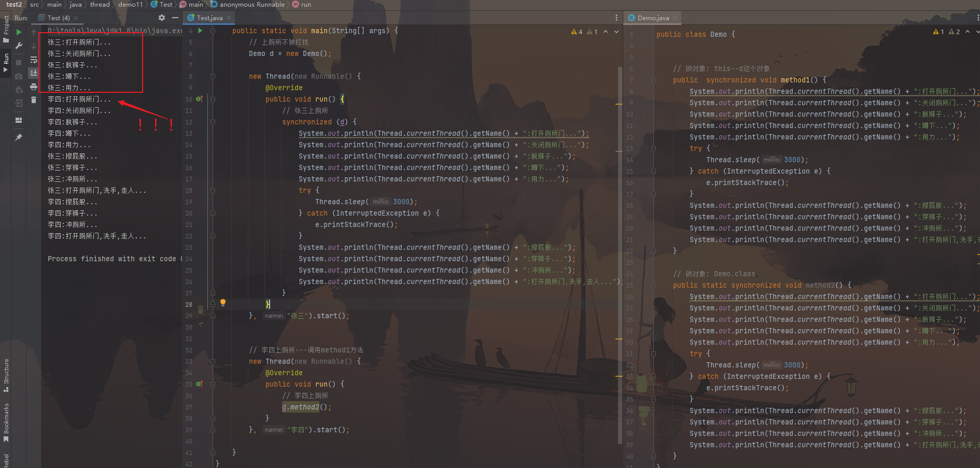Click the restore layout icon in Run panel

click(x=19, y=120)
